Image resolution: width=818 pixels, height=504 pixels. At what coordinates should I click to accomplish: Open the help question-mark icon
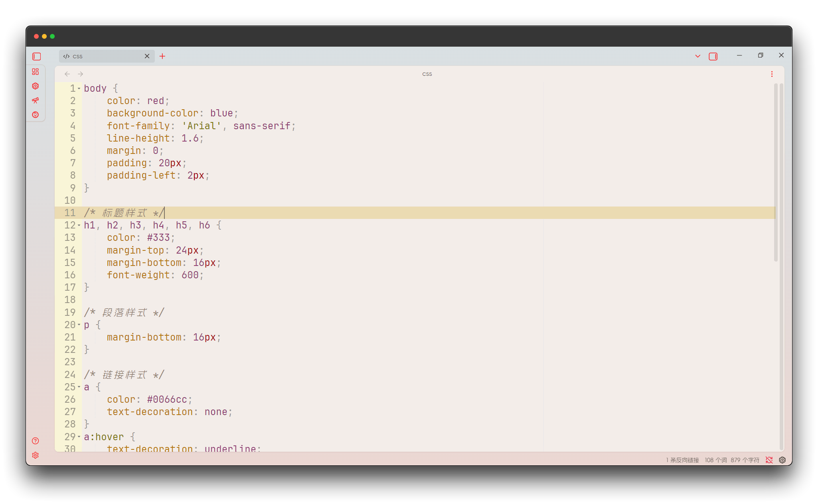coord(35,441)
